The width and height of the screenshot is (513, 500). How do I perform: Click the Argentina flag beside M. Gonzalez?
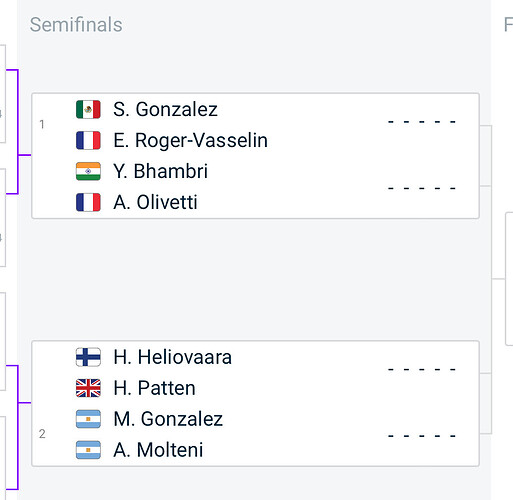[x=88, y=419]
